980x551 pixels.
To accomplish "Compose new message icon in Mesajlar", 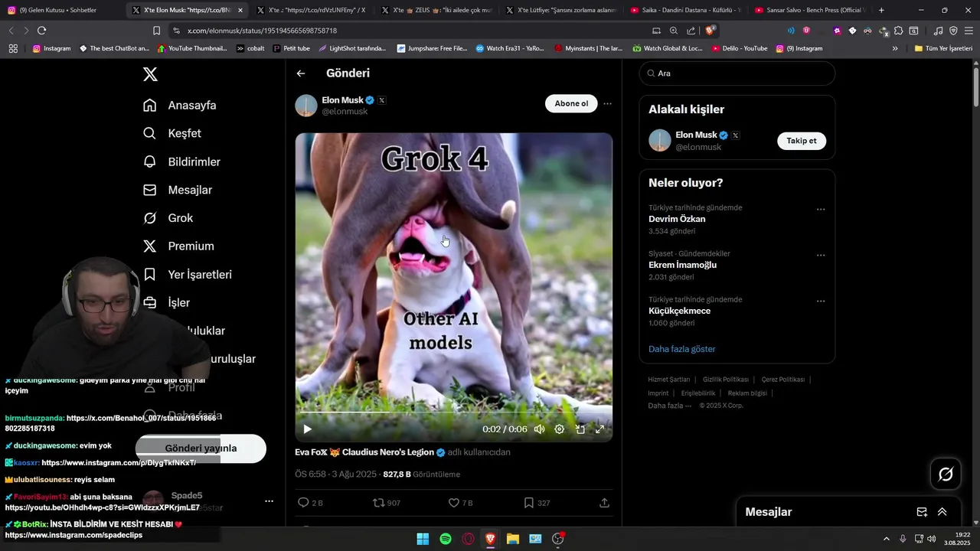I will pyautogui.click(x=922, y=512).
